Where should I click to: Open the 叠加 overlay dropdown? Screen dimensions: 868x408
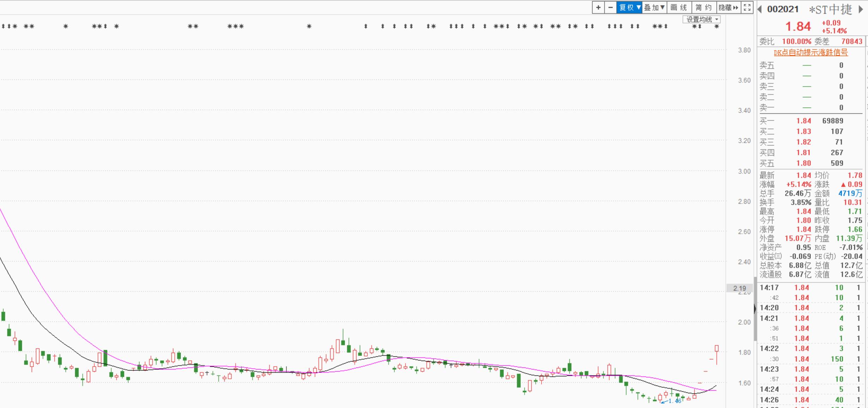tap(654, 7)
